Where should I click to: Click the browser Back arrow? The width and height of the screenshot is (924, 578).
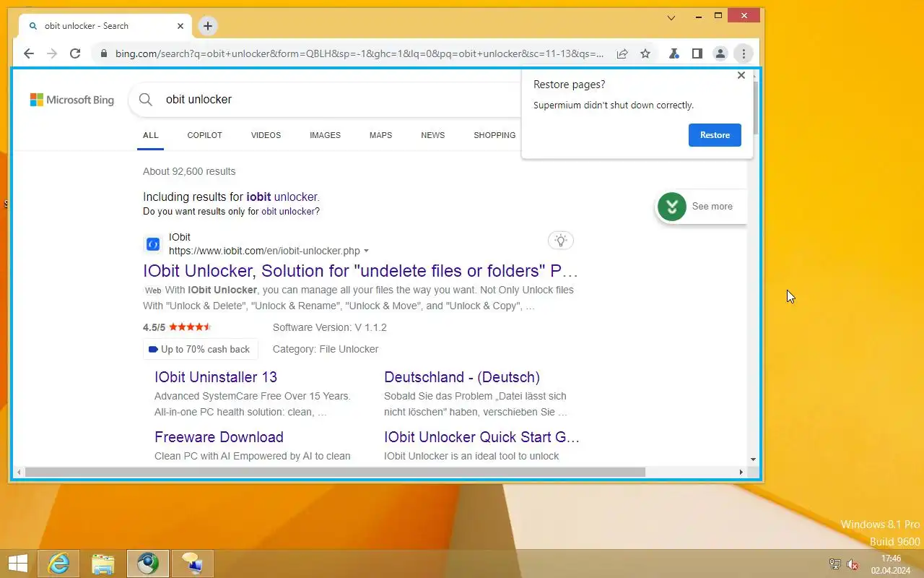(29, 53)
